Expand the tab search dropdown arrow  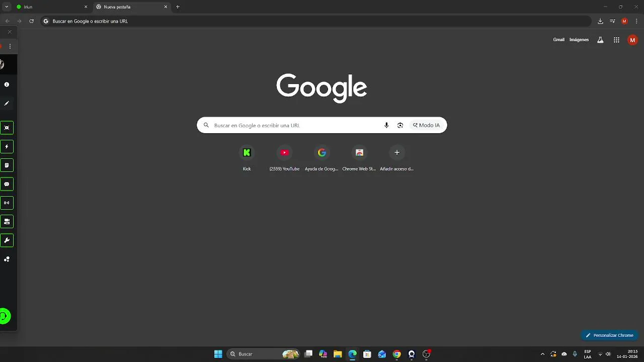click(x=7, y=7)
